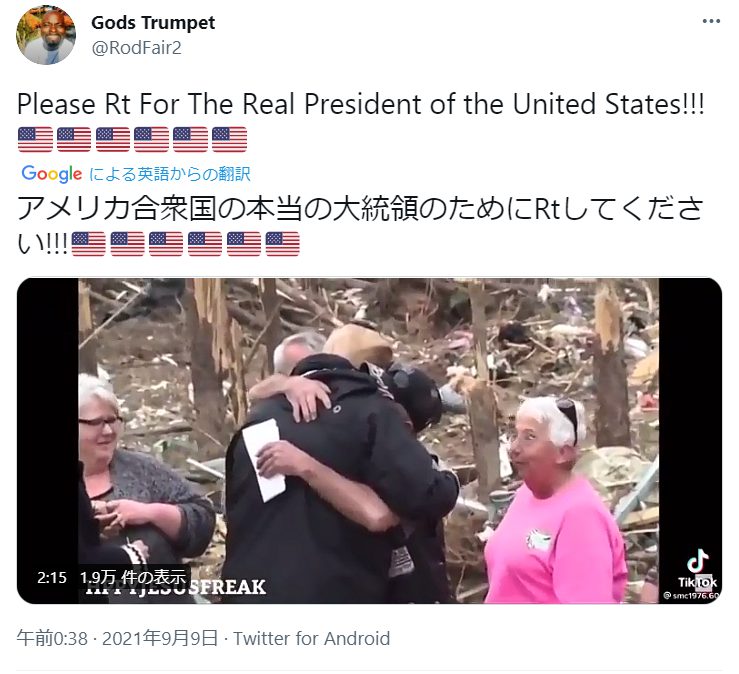Click the last flag emoji in Japanese translation
The width and height of the screenshot is (739, 674).
(282, 244)
